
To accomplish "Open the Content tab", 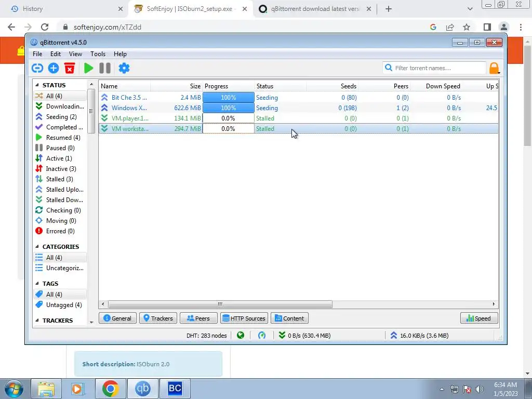I will coord(289,318).
